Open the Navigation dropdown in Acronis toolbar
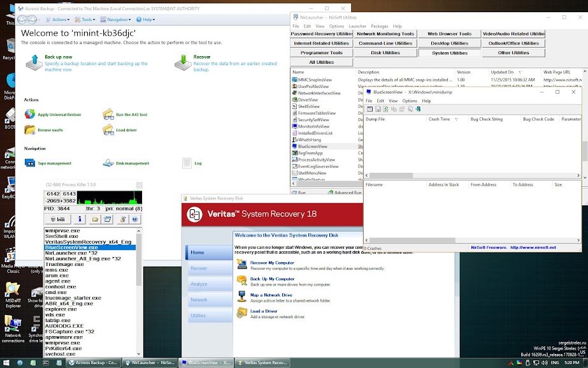 pos(115,20)
